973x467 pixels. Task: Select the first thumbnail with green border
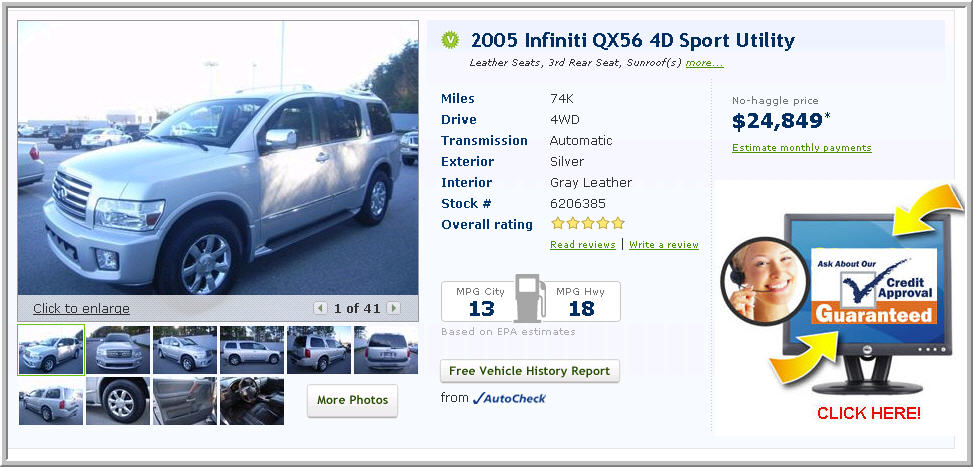(x=51, y=350)
